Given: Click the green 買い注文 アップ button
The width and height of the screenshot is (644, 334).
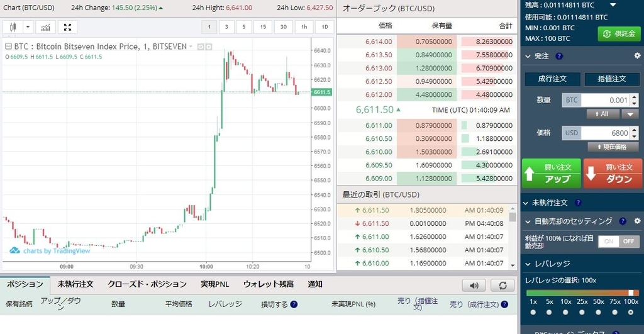Looking at the screenshot, I should [551, 174].
